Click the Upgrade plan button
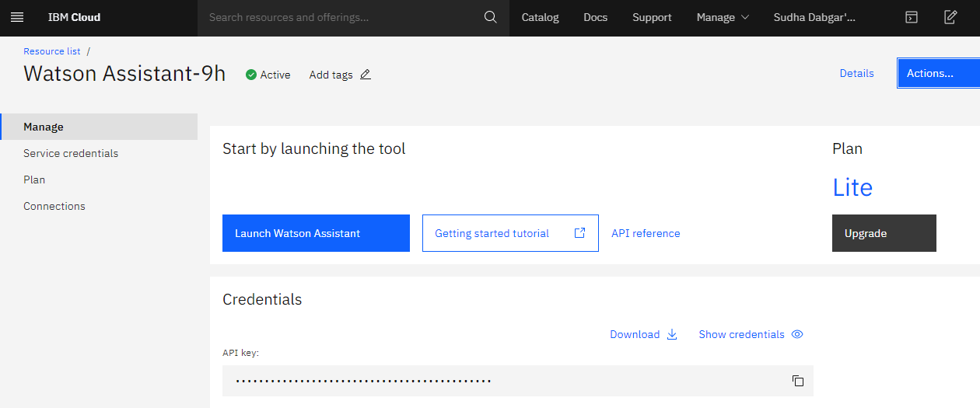This screenshot has width=980, height=408. 884,233
